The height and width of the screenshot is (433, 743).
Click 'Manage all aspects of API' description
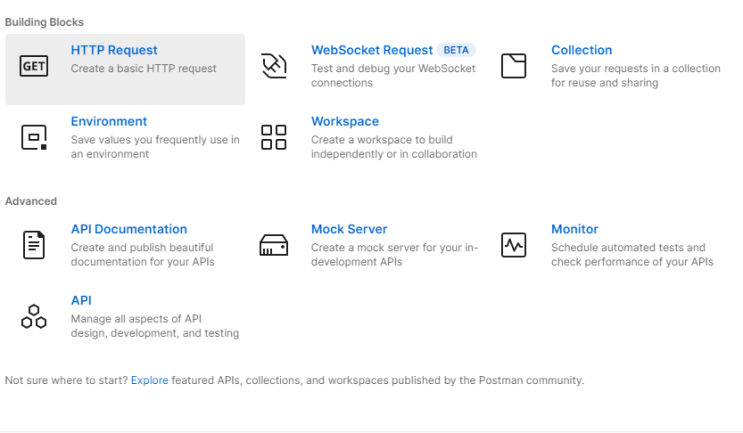pos(155,326)
